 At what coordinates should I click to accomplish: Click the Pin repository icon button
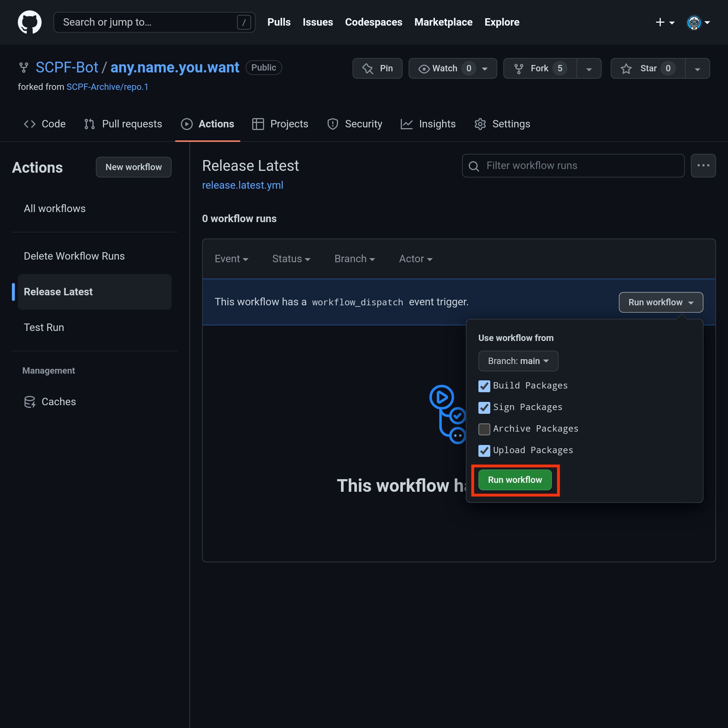(x=377, y=68)
